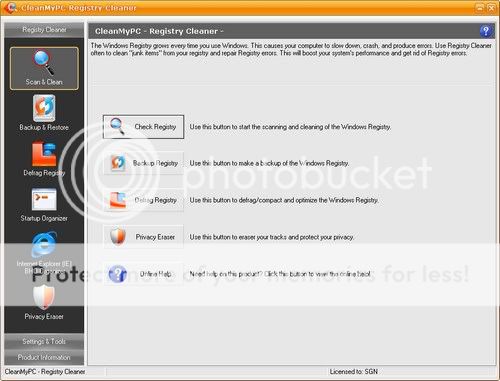Click the magnifier icon on Check Registry
Image resolution: width=500 pixels, height=381 pixels.
(x=117, y=126)
